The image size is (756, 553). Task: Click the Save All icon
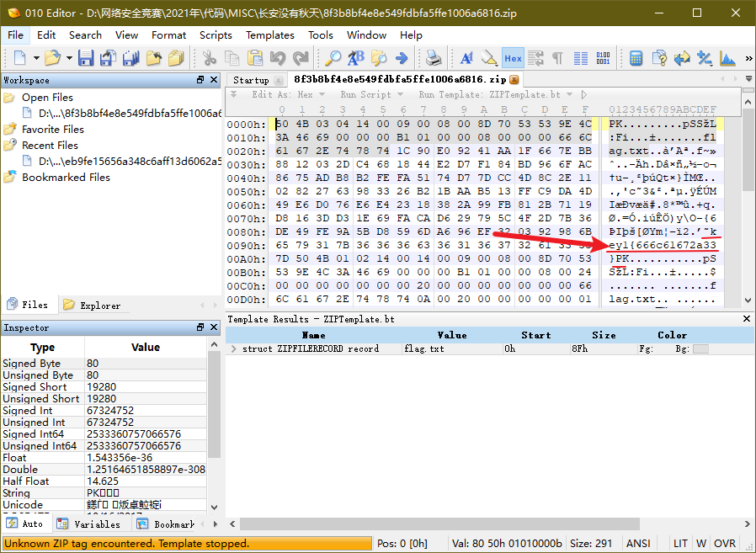click(x=130, y=58)
